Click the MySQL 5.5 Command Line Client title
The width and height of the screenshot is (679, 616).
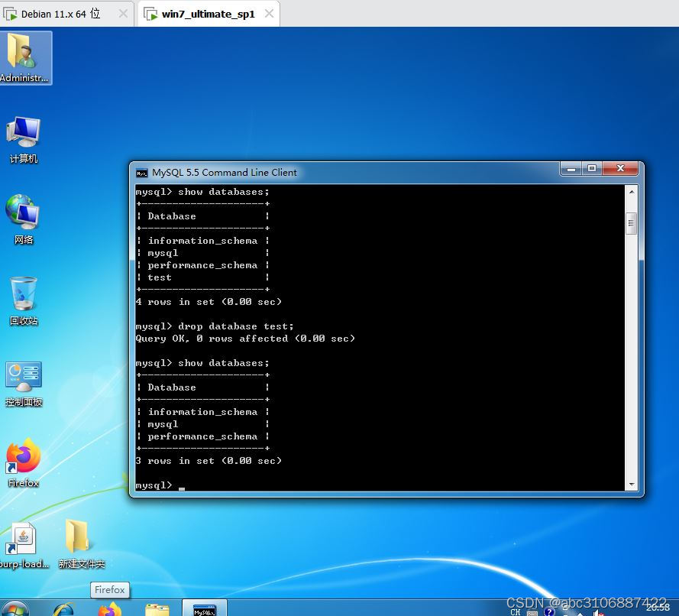(225, 173)
